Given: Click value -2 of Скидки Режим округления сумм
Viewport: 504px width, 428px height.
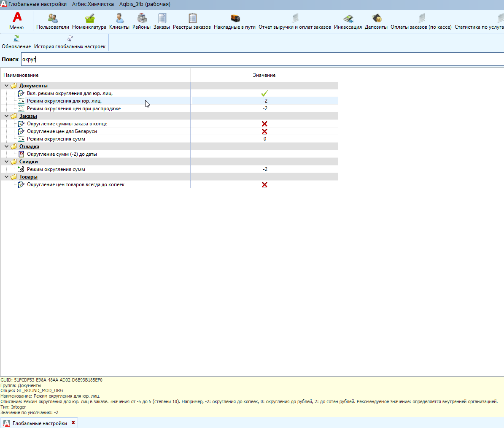Looking at the screenshot, I should click(x=265, y=169).
